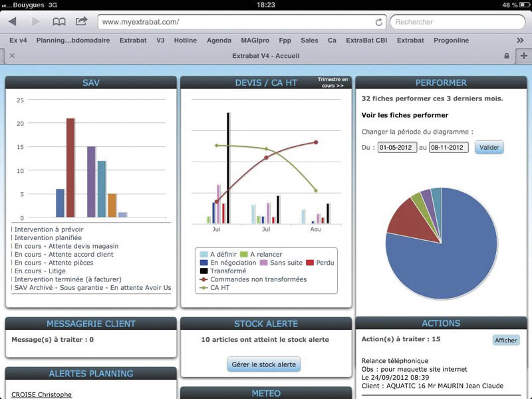This screenshot has height=399, width=532.
Task: Select the end date field 08-11-2012
Action: coord(449,148)
